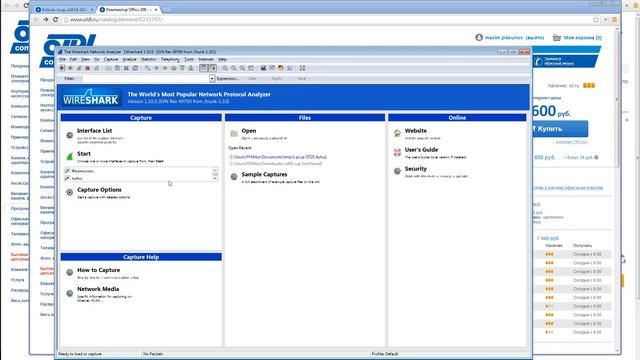
Task: Open the User's Guide link
Action: 421,150
